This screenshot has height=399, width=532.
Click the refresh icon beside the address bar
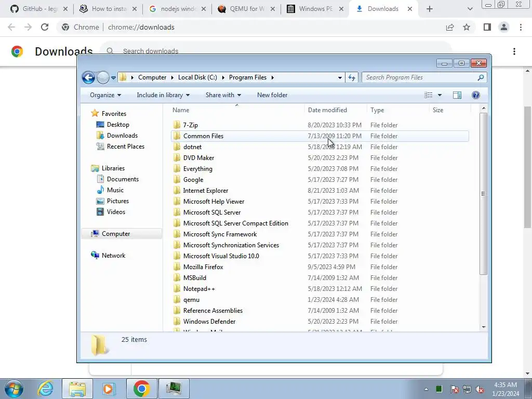coord(352,78)
